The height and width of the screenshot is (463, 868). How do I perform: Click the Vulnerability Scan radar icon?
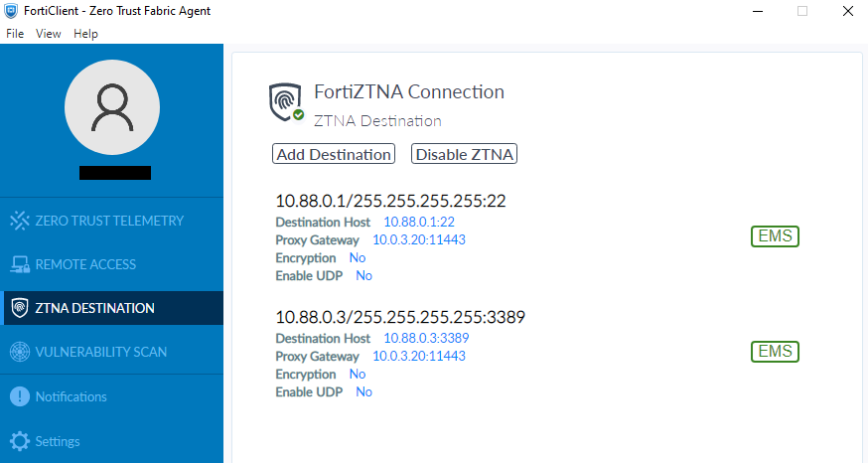pos(20,352)
